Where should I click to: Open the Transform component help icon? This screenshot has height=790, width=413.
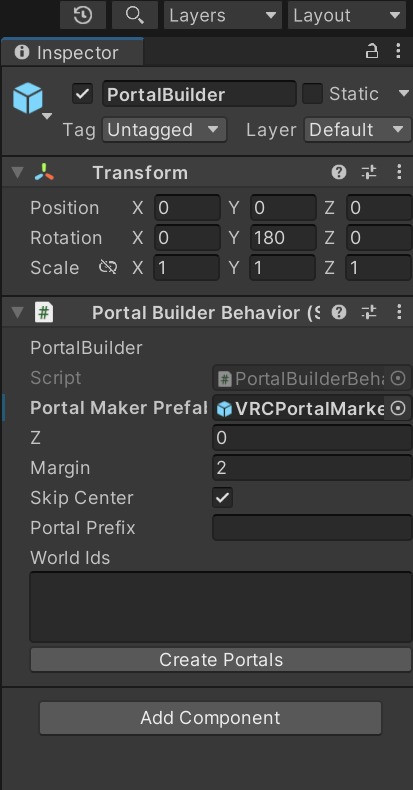[339, 173]
